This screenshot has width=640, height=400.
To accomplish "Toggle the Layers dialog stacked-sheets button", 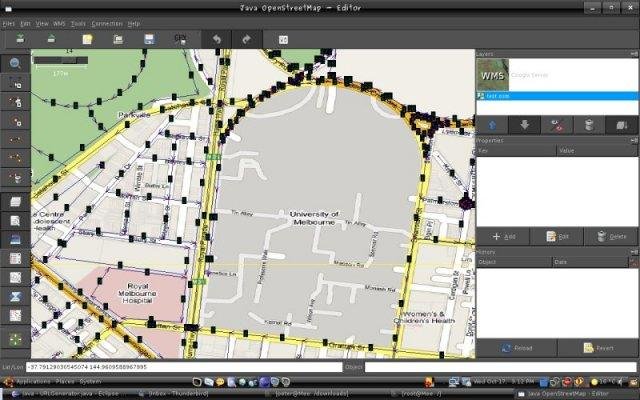I will pyautogui.click(x=15, y=202).
